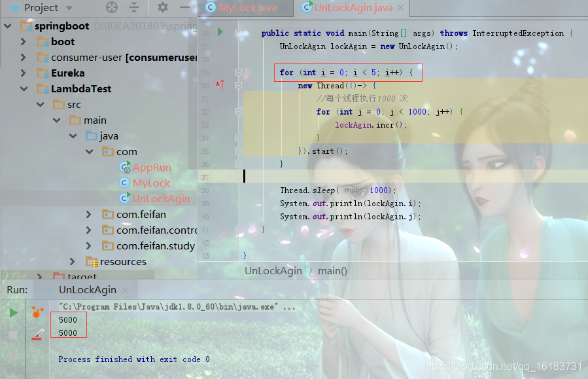Expand the com.feifan.study package
Screen dimensions: 588x379
[x=89, y=245]
